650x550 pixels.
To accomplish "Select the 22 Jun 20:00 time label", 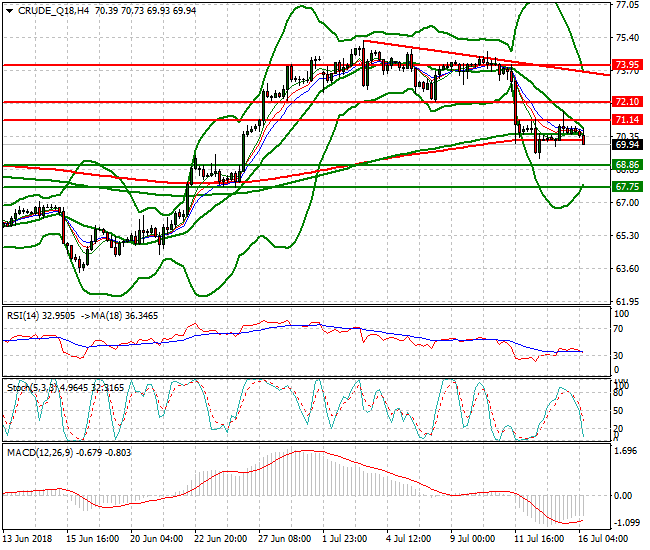I will tap(221, 539).
